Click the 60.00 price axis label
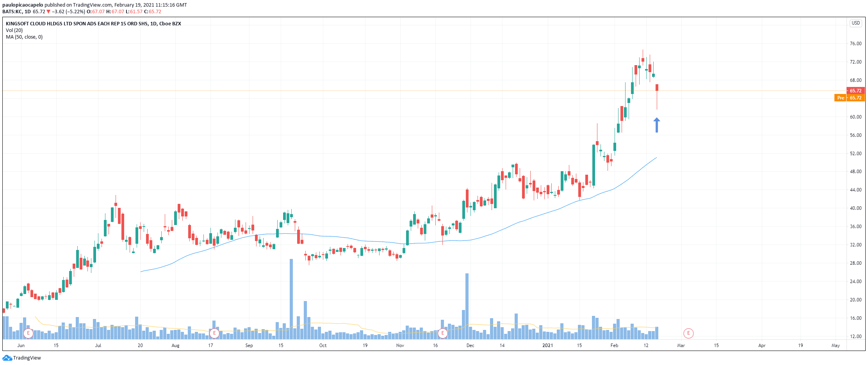The width and height of the screenshot is (868, 365). pos(856,117)
